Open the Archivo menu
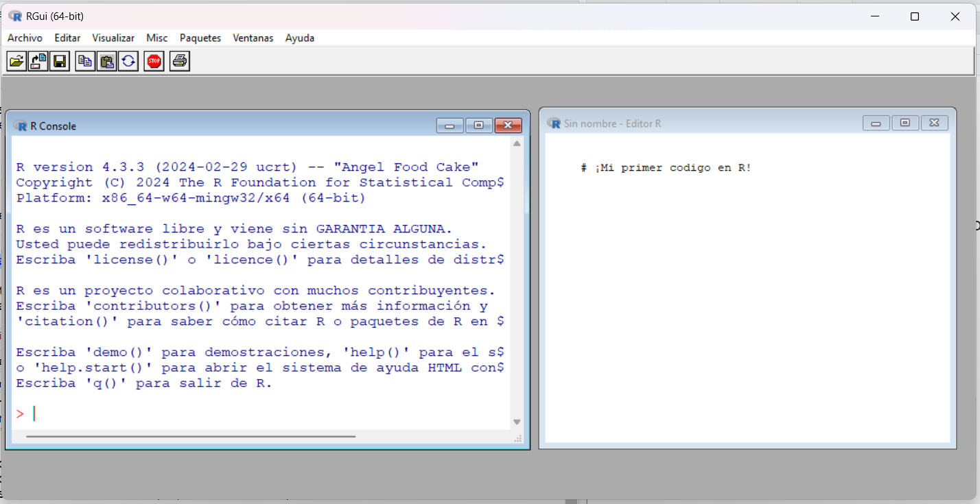Screen dimensions: 980x504 (x=25, y=38)
